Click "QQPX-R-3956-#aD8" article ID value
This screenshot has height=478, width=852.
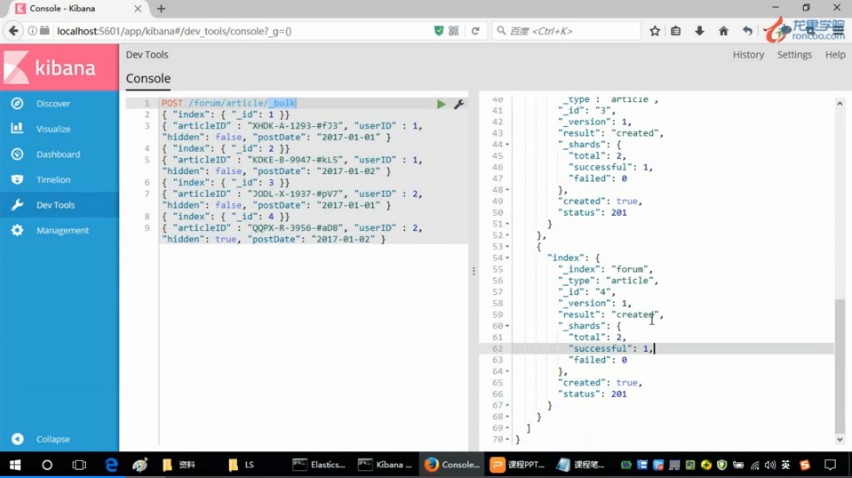click(295, 228)
